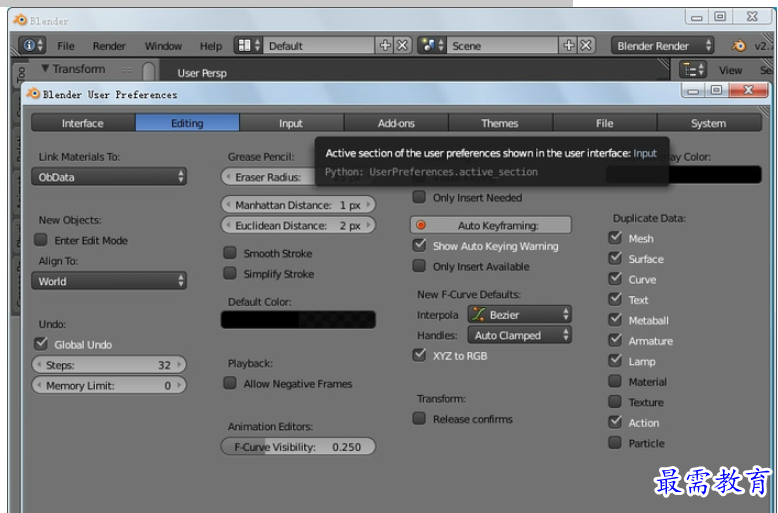Toggle Release confirms checkbox
This screenshot has width=778, height=513.
click(419, 419)
